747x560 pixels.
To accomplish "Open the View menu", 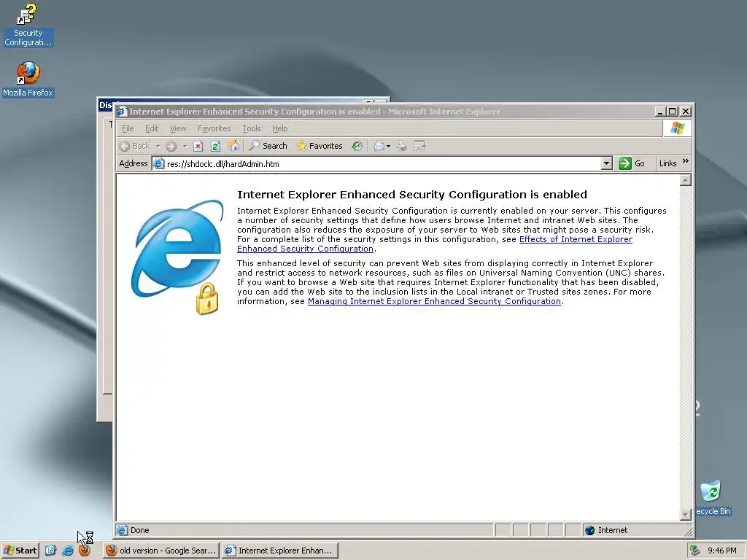I will (178, 128).
